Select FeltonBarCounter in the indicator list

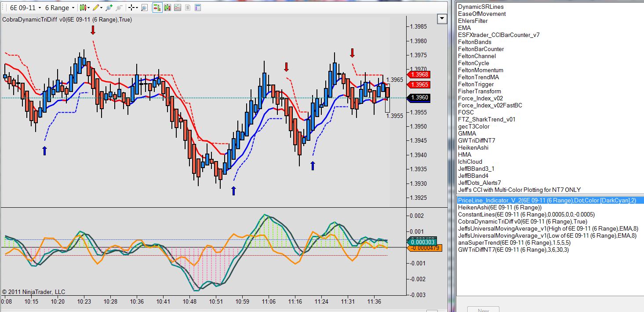click(481, 49)
